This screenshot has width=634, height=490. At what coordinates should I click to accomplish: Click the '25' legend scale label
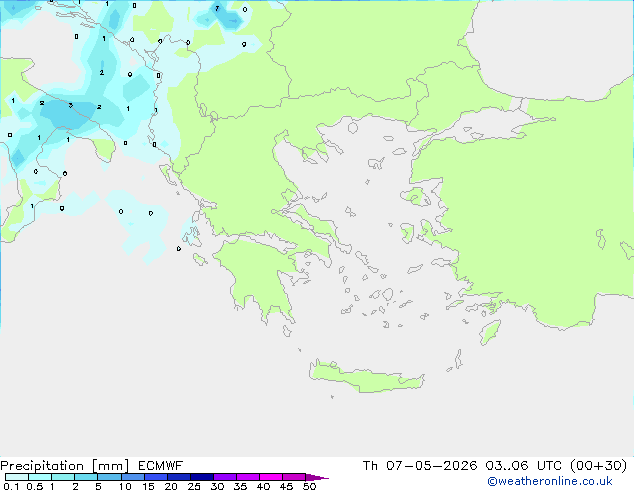(x=194, y=486)
